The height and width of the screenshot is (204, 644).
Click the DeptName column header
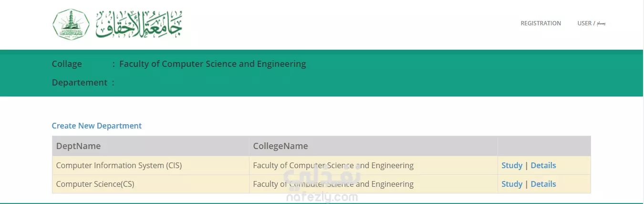(150, 146)
